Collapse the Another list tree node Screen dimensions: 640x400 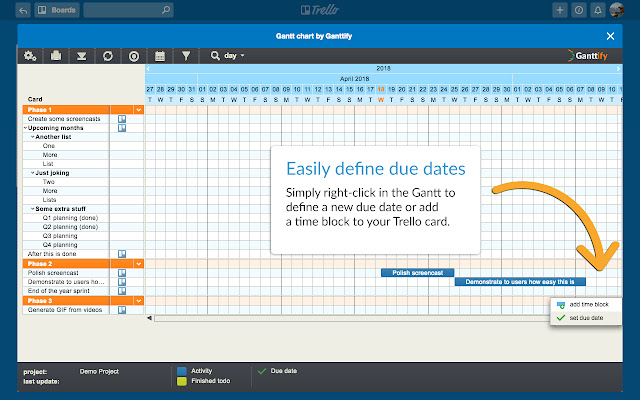click(33, 137)
